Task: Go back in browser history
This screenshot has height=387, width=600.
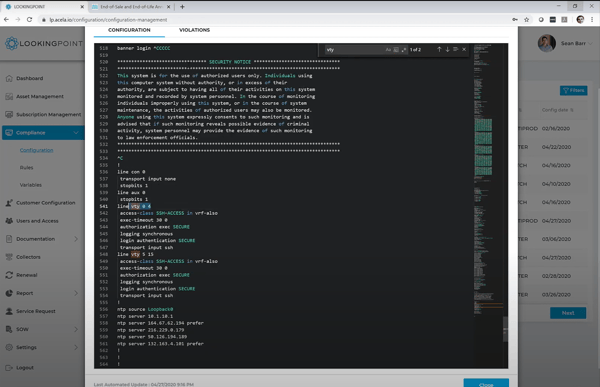Action: pos(6,20)
